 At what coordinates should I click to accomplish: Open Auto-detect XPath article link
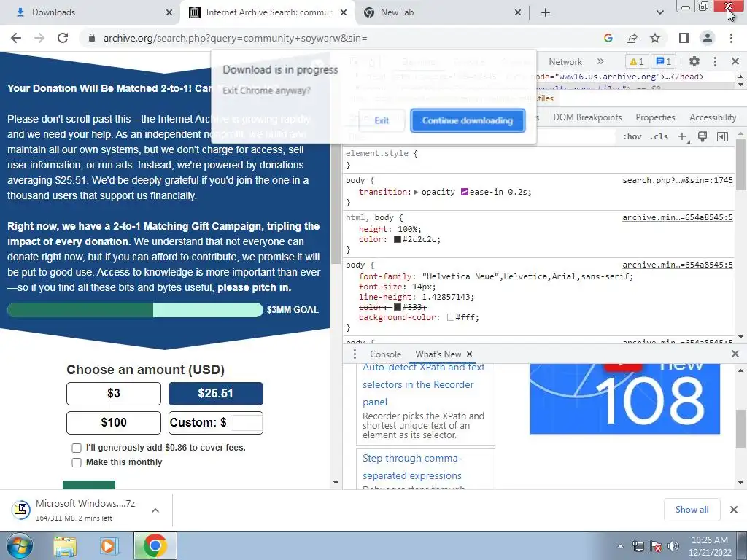point(424,384)
